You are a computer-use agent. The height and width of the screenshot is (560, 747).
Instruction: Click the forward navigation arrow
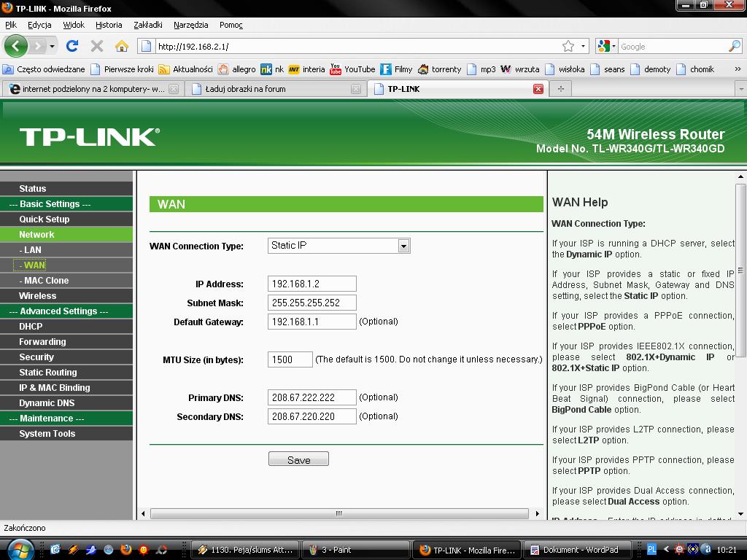pos(37,46)
